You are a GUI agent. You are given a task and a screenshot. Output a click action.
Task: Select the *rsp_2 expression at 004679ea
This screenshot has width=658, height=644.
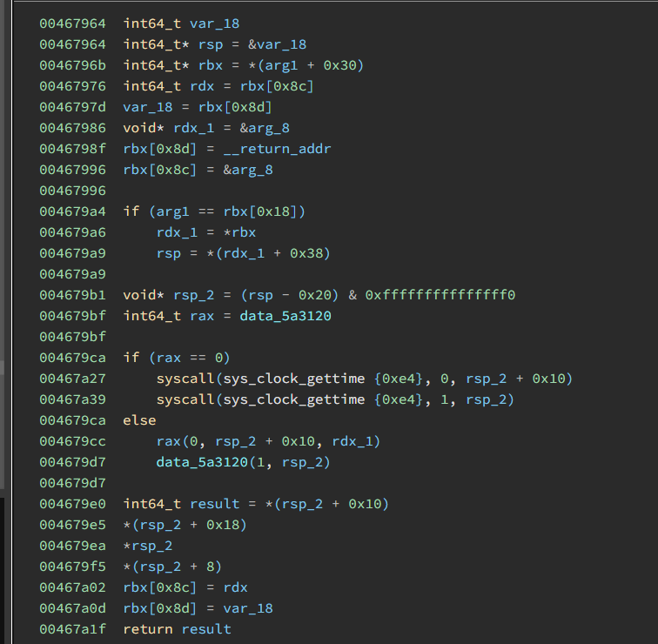[148, 546]
